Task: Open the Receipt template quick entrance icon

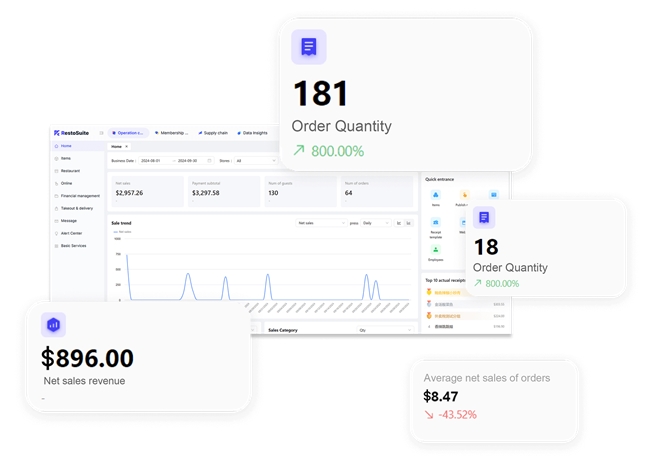Action: 436,223
